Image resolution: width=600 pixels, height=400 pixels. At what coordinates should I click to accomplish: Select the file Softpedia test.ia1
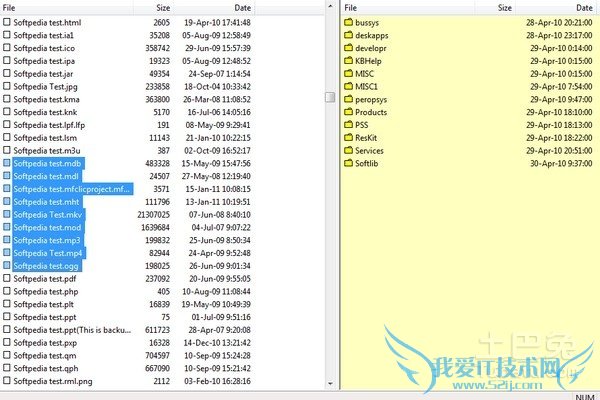43,35
